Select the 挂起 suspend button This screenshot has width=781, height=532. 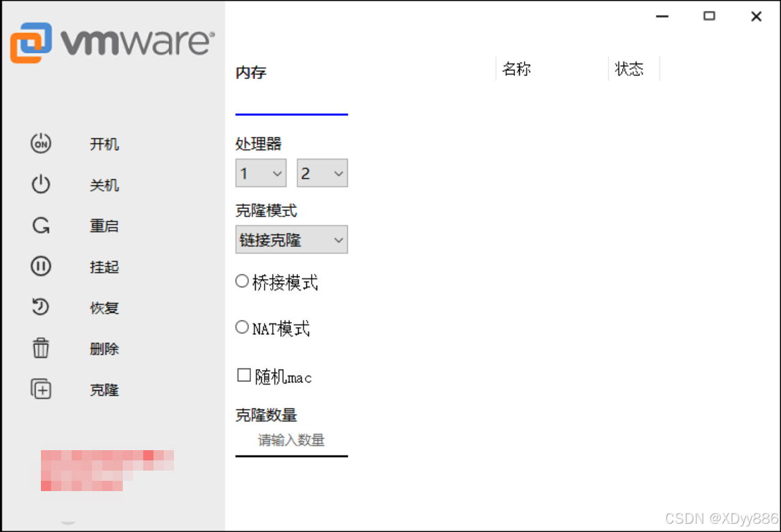point(104,267)
